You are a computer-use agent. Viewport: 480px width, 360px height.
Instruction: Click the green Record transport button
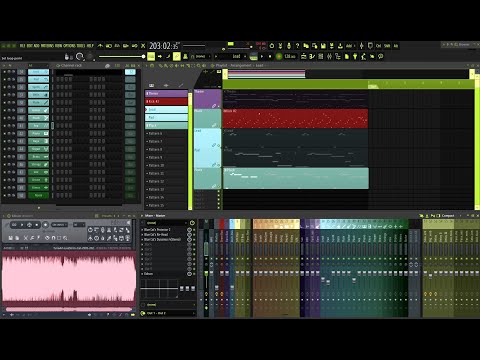click(x=279, y=56)
